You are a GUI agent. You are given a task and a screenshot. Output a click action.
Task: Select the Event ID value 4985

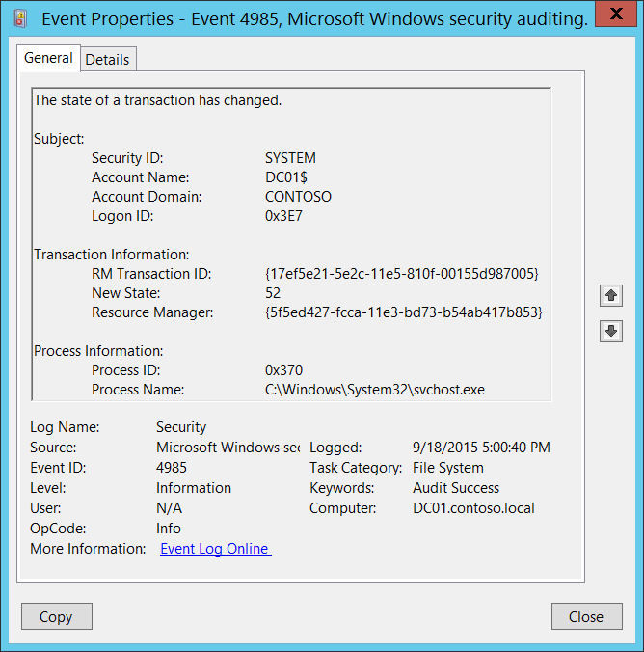coord(172,468)
